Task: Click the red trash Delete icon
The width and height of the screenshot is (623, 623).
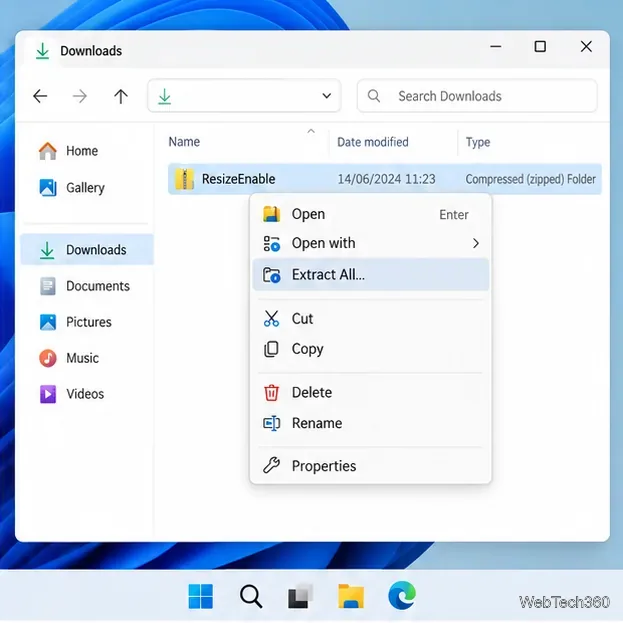Action: point(271,393)
